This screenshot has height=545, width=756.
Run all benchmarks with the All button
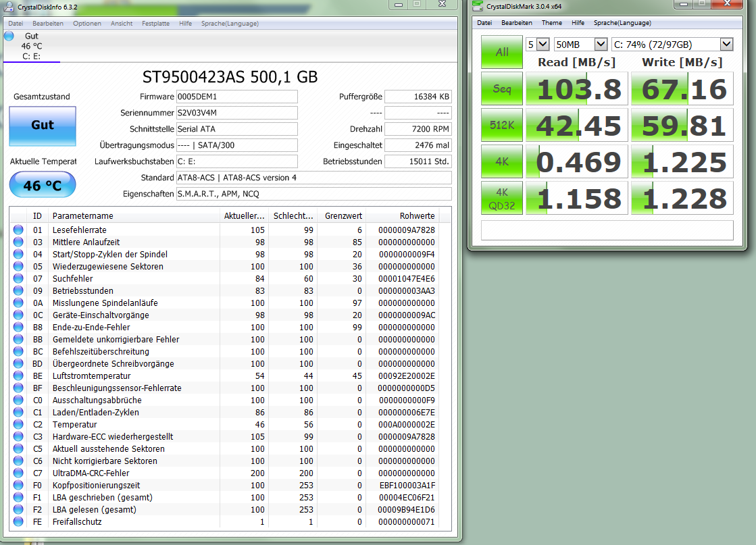(x=502, y=52)
